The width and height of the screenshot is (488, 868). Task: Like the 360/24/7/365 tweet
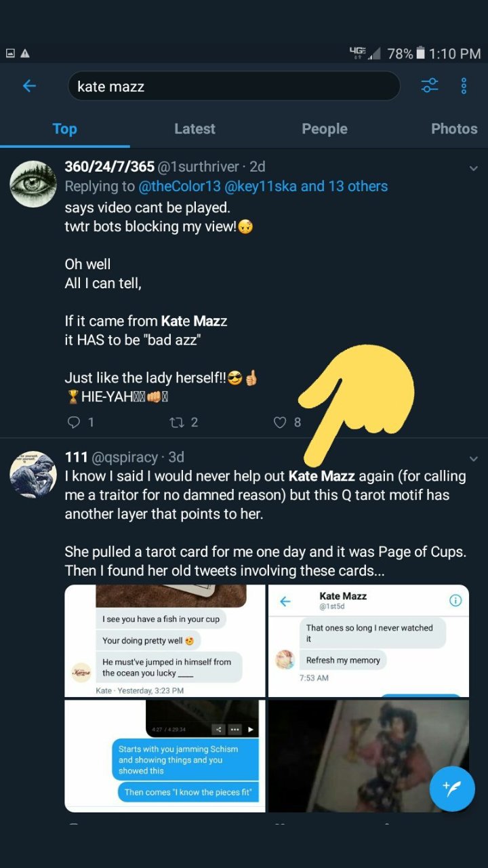[x=280, y=422]
